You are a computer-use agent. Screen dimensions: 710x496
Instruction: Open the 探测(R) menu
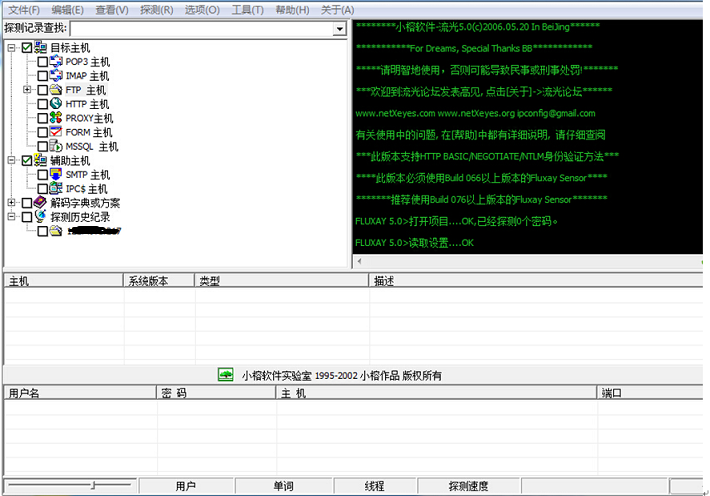(156, 10)
